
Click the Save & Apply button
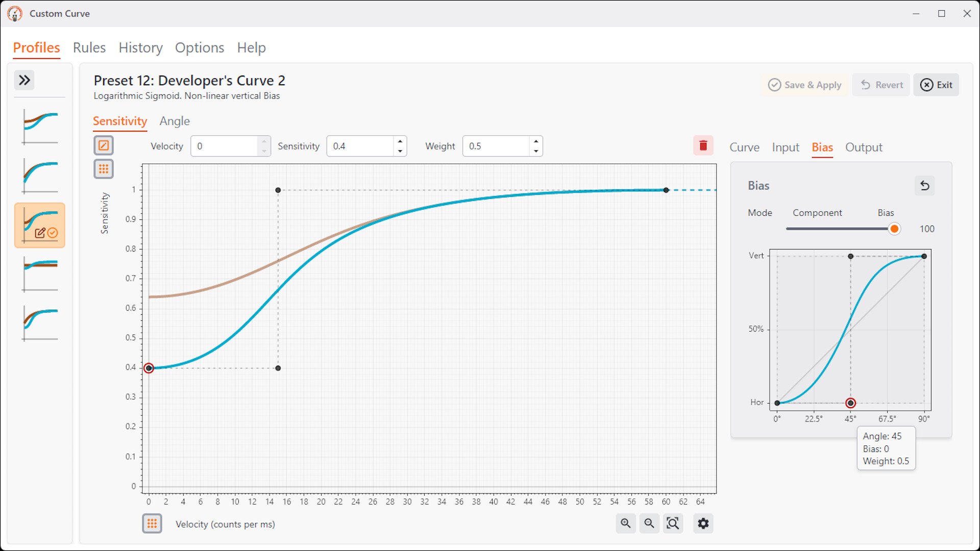click(805, 85)
